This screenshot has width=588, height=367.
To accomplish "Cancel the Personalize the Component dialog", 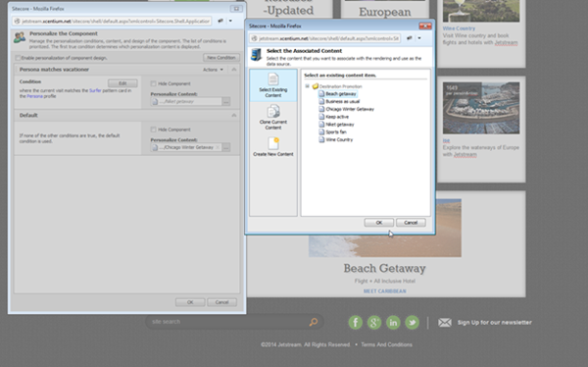I will (221, 302).
